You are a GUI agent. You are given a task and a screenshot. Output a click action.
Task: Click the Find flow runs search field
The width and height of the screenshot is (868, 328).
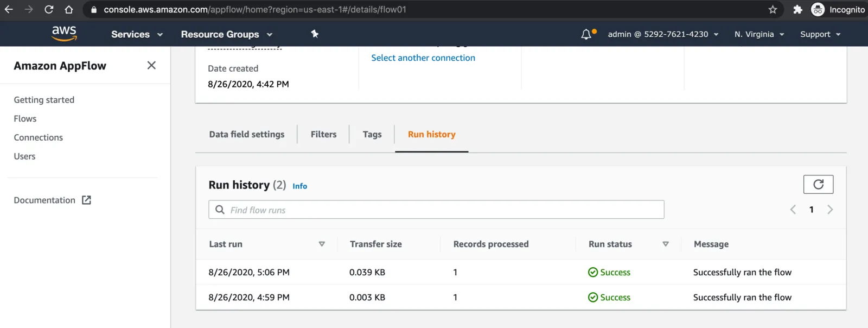[436, 210]
